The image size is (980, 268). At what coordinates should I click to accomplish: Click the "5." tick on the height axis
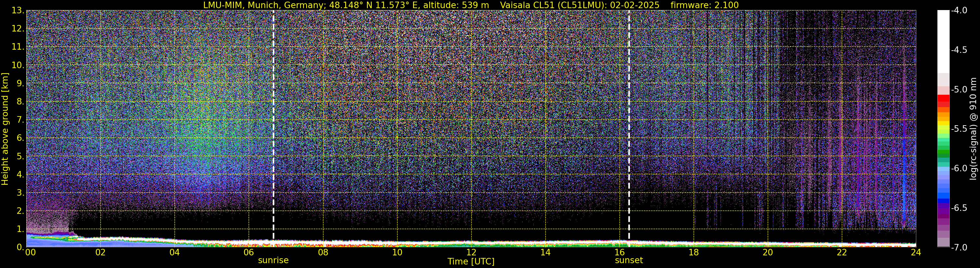[20, 156]
